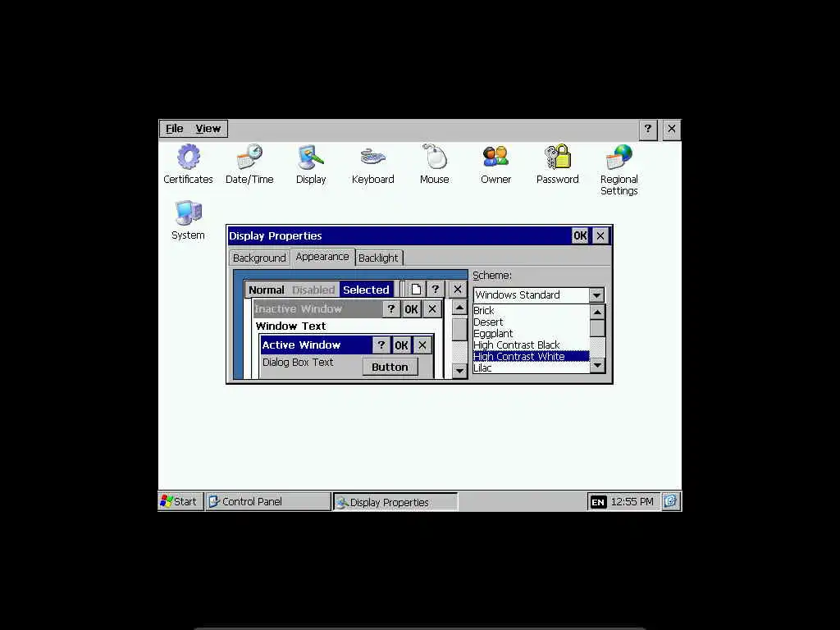Click the Selected item in preview menu
840x630 pixels.
366,290
